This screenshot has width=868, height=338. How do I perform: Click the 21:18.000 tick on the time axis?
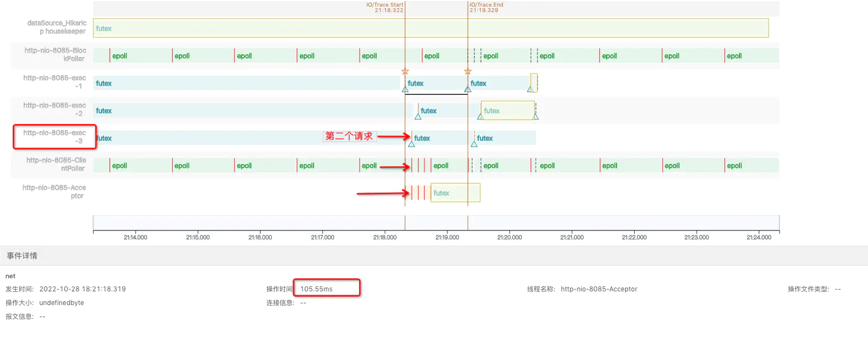pos(385,237)
